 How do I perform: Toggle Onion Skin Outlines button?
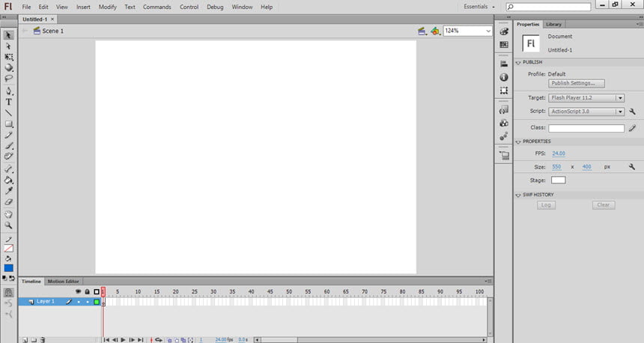point(176,340)
